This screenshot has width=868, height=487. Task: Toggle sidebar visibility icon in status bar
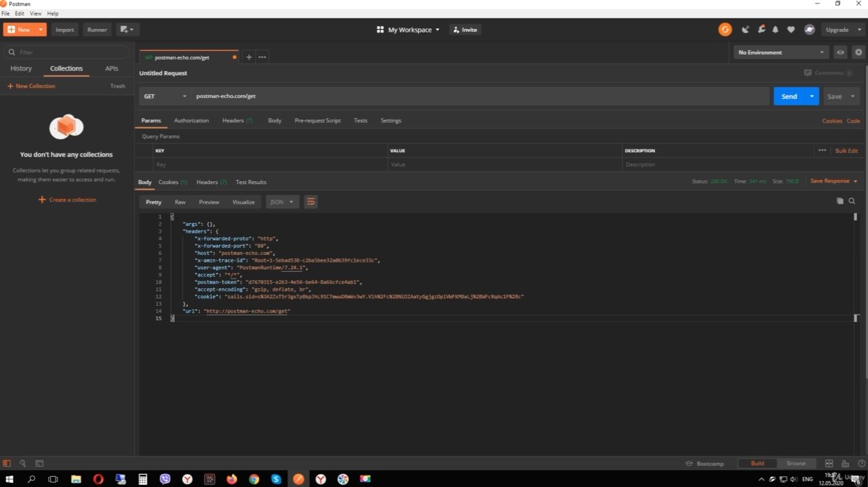click(x=7, y=463)
